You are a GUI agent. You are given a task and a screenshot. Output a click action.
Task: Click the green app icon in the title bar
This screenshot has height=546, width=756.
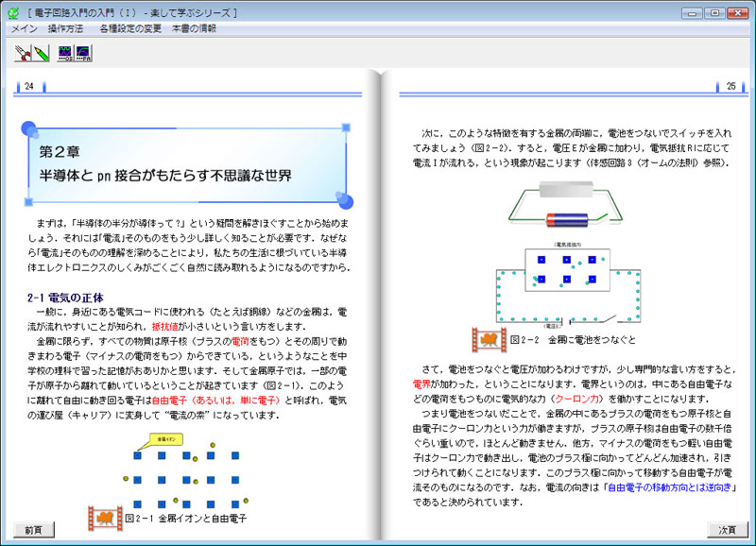(13, 13)
